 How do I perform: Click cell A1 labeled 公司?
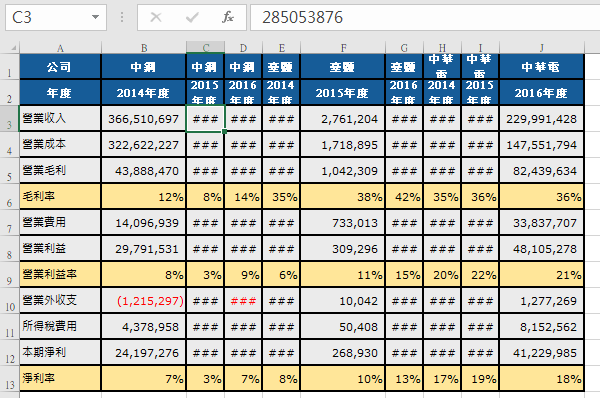click(x=60, y=67)
